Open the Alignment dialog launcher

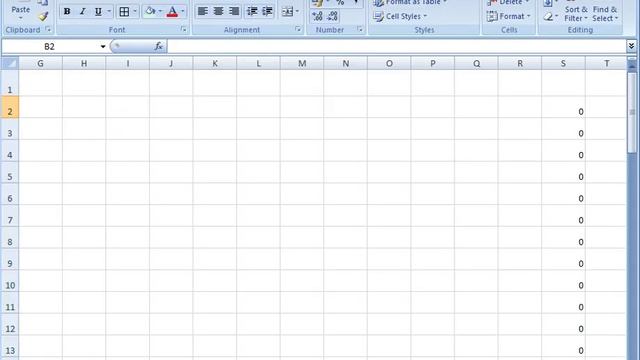click(x=298, y=29)
